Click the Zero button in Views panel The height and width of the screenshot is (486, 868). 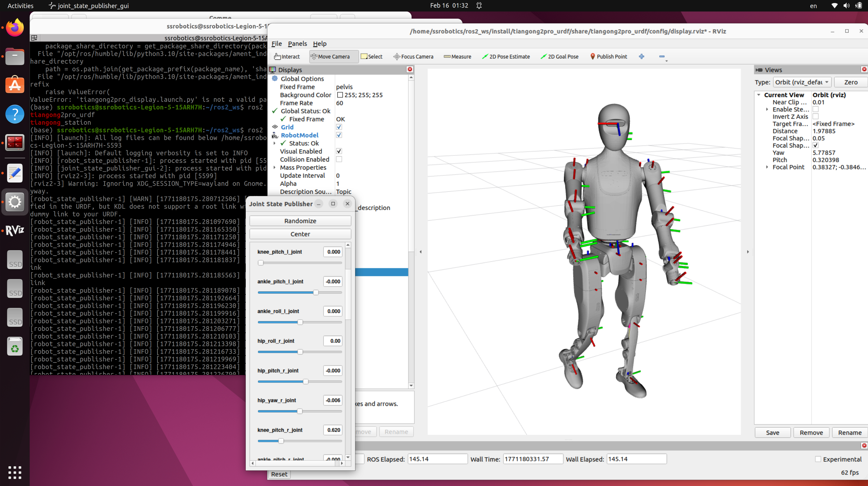851,82
